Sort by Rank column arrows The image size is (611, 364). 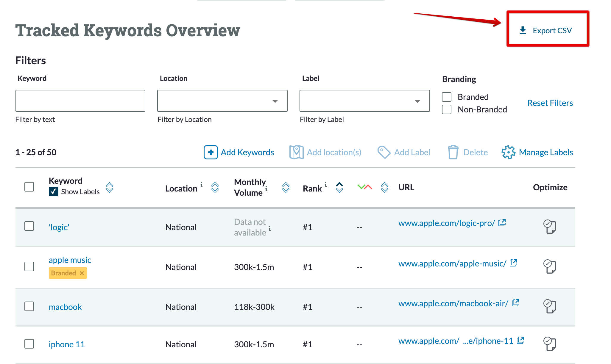click(339, 187)
